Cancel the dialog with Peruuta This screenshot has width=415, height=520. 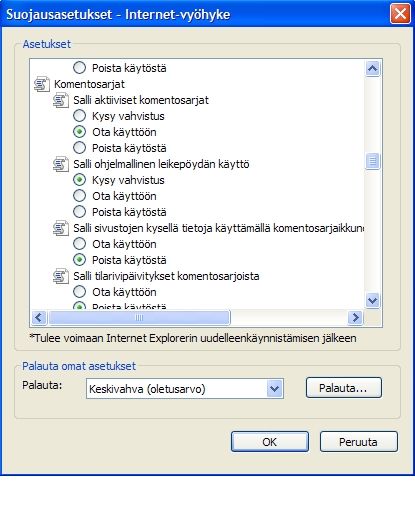pyautogui.click(x=359, y=442)
